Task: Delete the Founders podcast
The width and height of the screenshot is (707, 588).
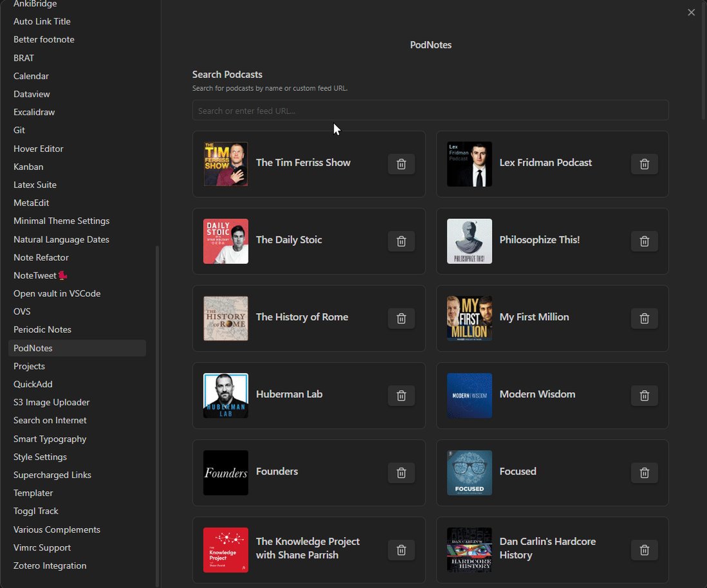Action: pos(401,473)
